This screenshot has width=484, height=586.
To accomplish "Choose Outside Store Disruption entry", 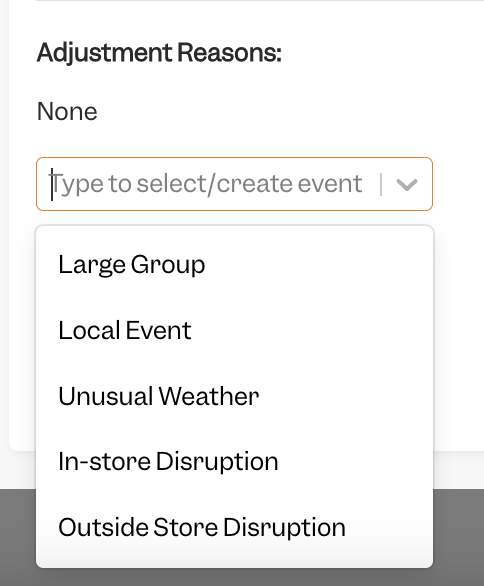I will pyautogui.click(x=234, y=527).
